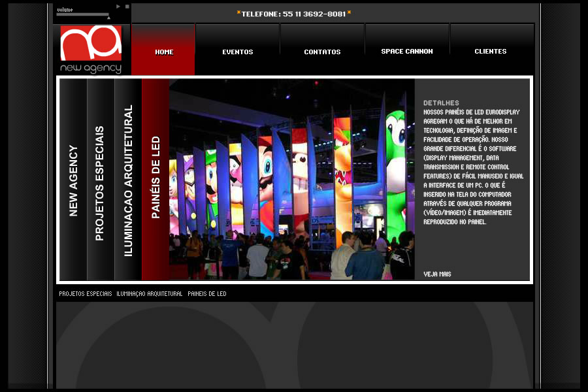Image resolution: width=588 pixels, height=392 pixels.
Task: Click the play audio icon
Action: pyautogui.click(x=118, y=7)
